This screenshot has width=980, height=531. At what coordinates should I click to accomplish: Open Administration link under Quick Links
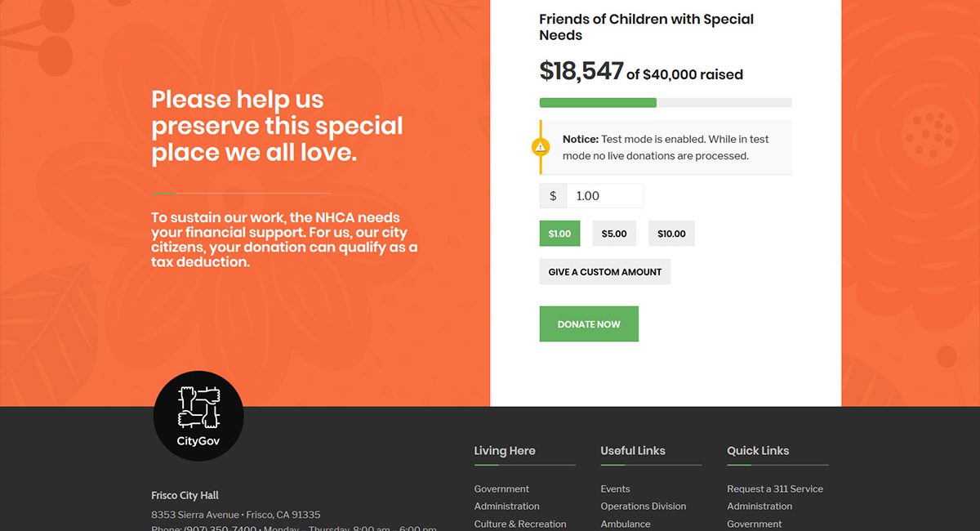tap(759, 506)
